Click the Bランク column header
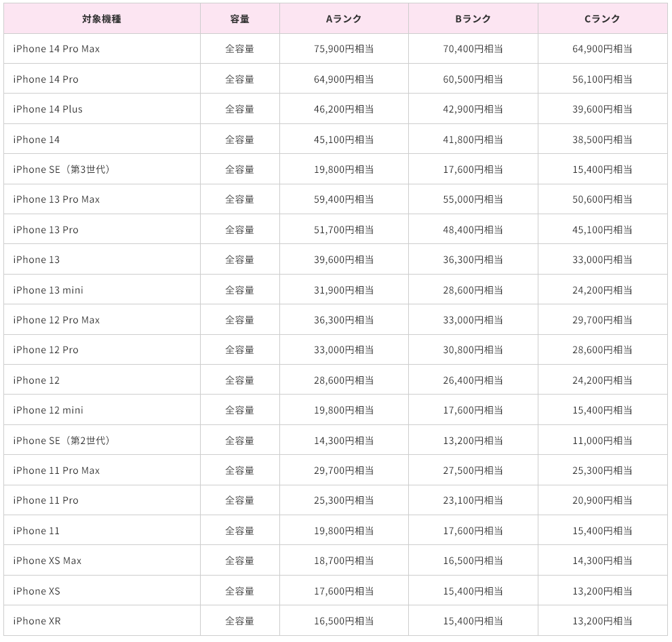672x642 pixels. pos(473,19)
